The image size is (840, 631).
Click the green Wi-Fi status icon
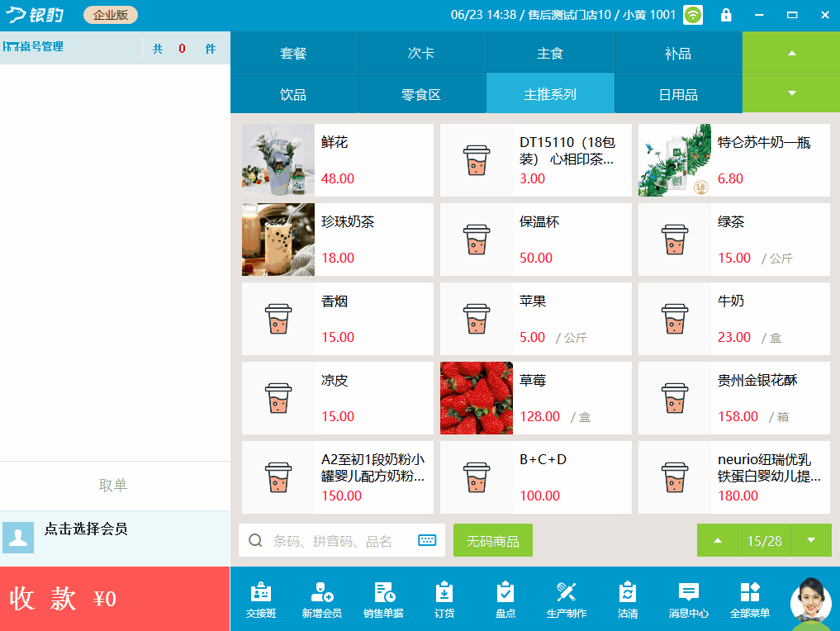point(693,15)
